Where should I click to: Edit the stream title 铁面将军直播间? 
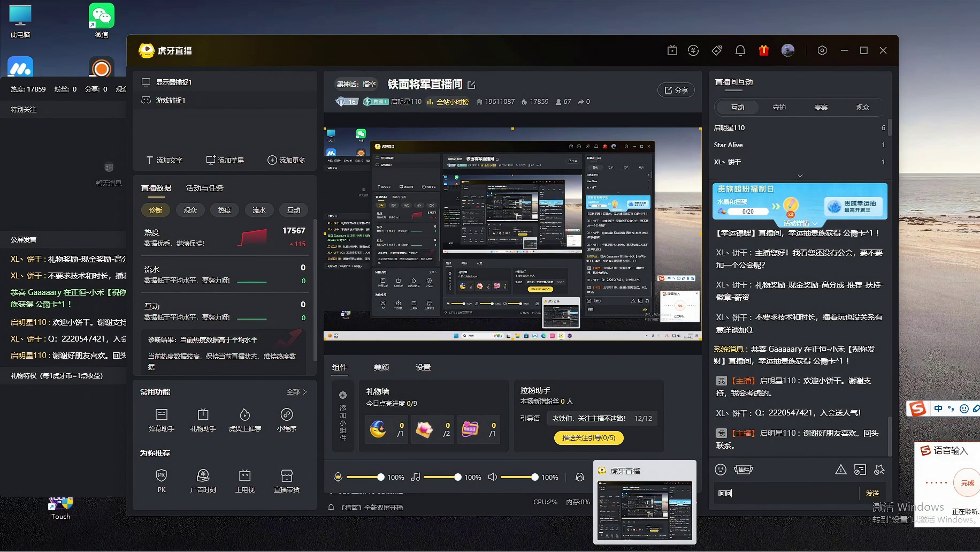click(x=471, y=85)
